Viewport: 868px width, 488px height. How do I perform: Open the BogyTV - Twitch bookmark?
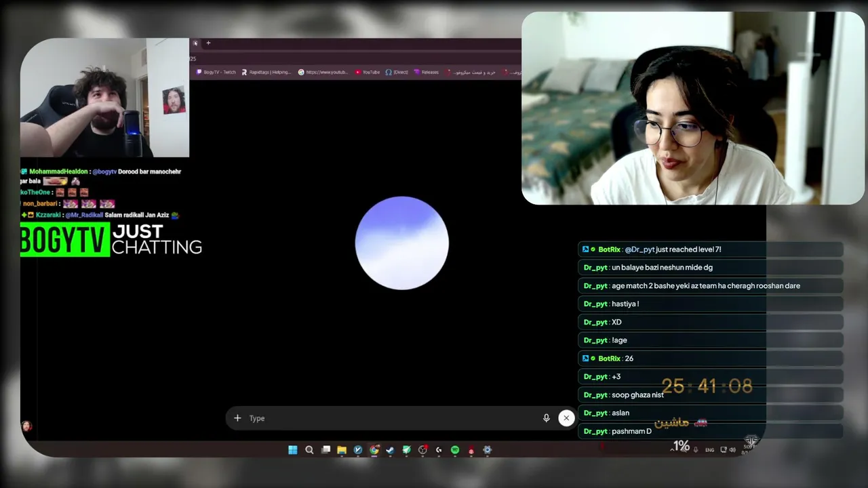[x=216, y=72]
